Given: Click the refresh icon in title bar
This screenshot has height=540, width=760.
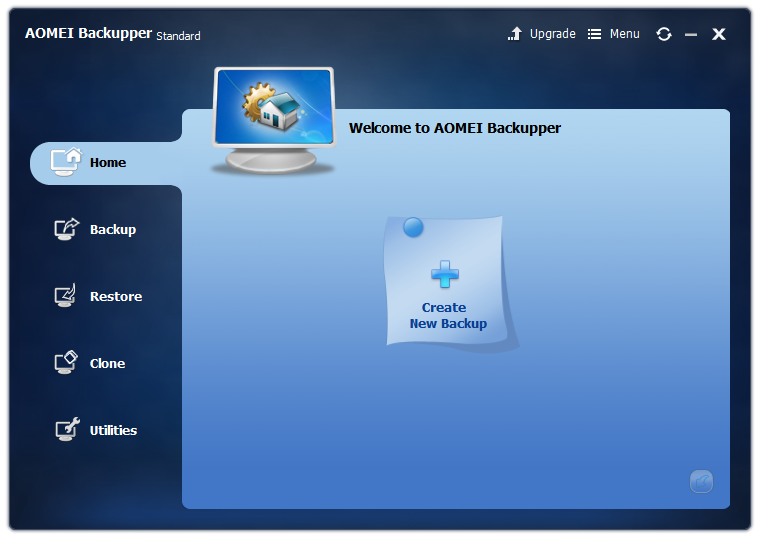Looking at the screenshot, I should [x=664, y=34].
